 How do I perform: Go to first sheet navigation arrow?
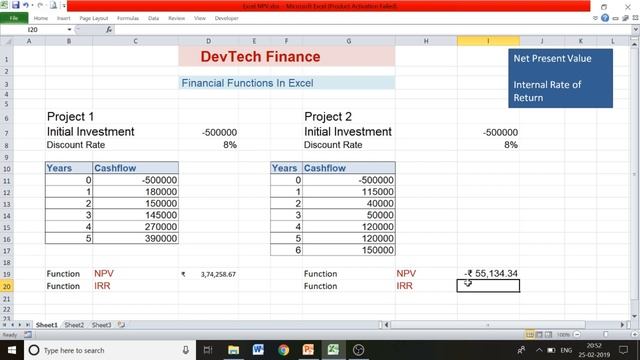pyautogui.click(x=4, y=325)
